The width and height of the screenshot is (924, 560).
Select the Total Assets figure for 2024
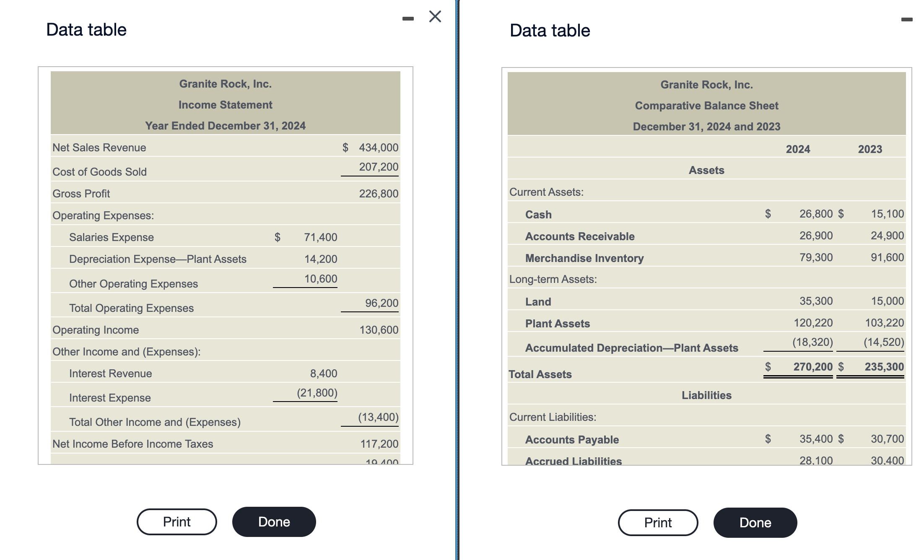[813, 366]
